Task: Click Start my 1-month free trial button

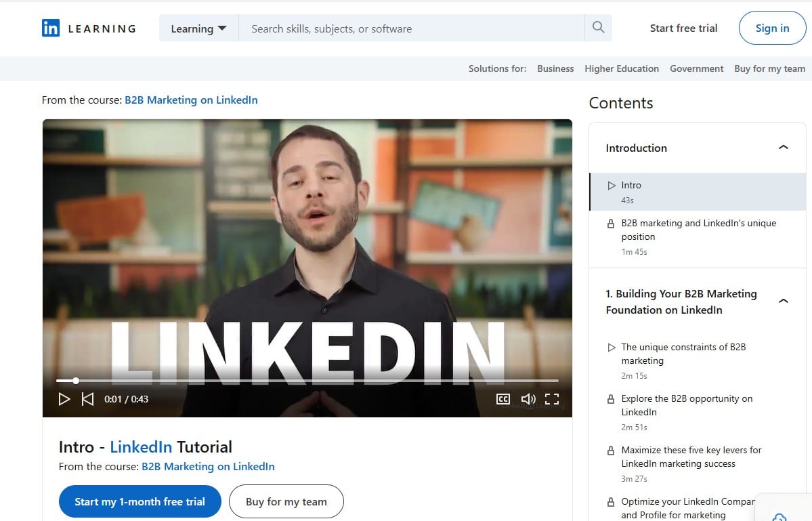Action: 140,501
